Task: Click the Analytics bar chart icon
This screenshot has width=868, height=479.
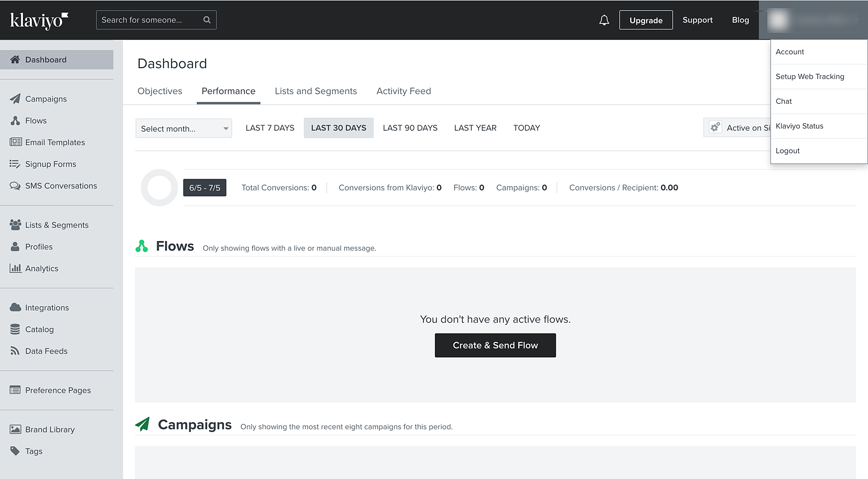Action: tap(16, 268)
